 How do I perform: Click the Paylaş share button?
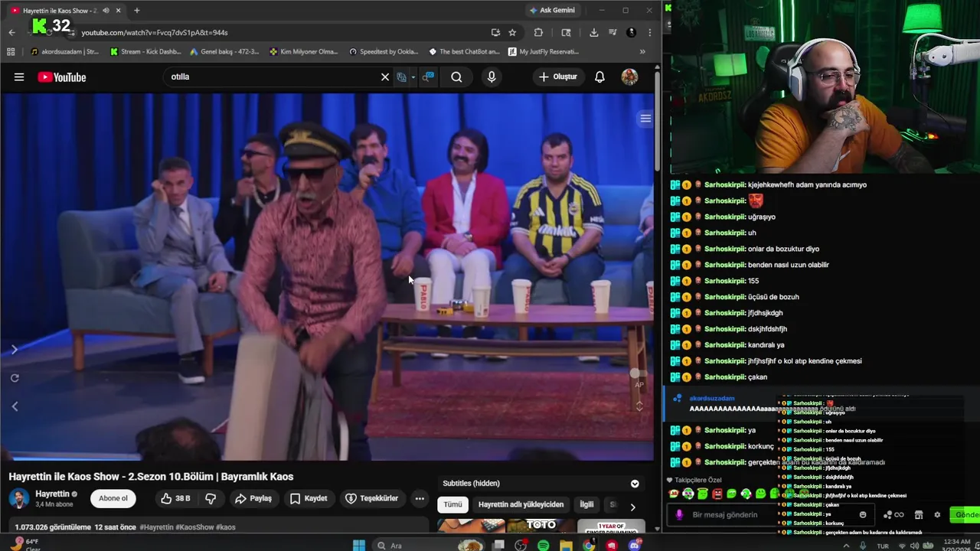253,498
